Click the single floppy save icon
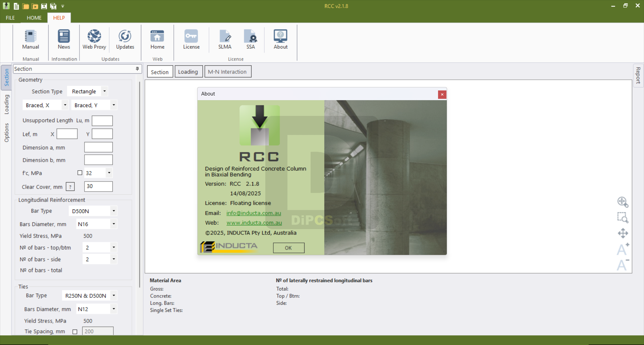This screenshot has width=644, height=345. (44, 6)
